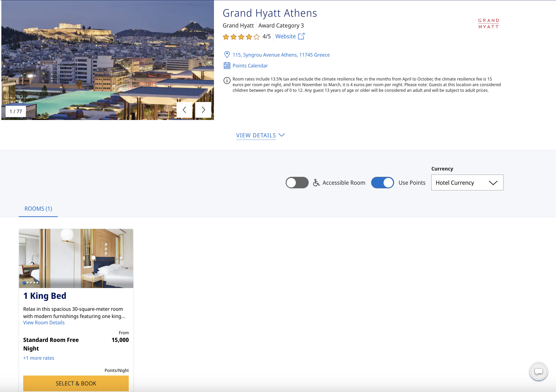Click the Grand Hyatt brand logo
The image size is (556, 392).
[x=489, y=23]
